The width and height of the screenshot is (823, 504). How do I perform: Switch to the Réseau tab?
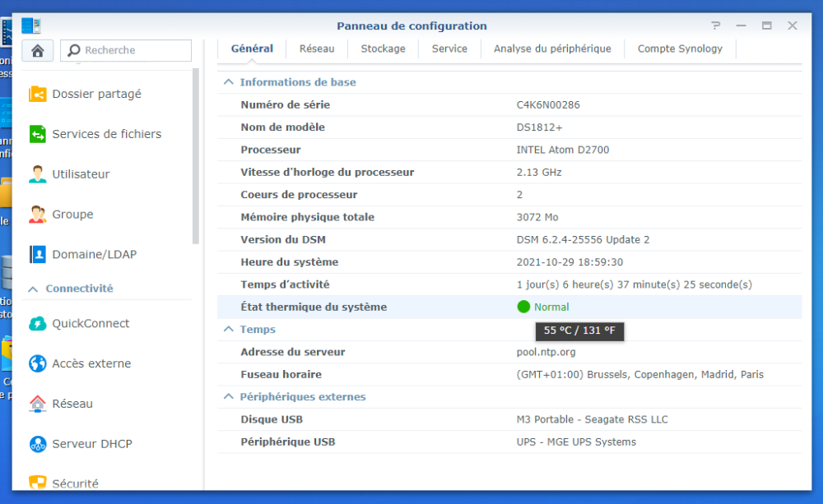[x=317, y=49]
